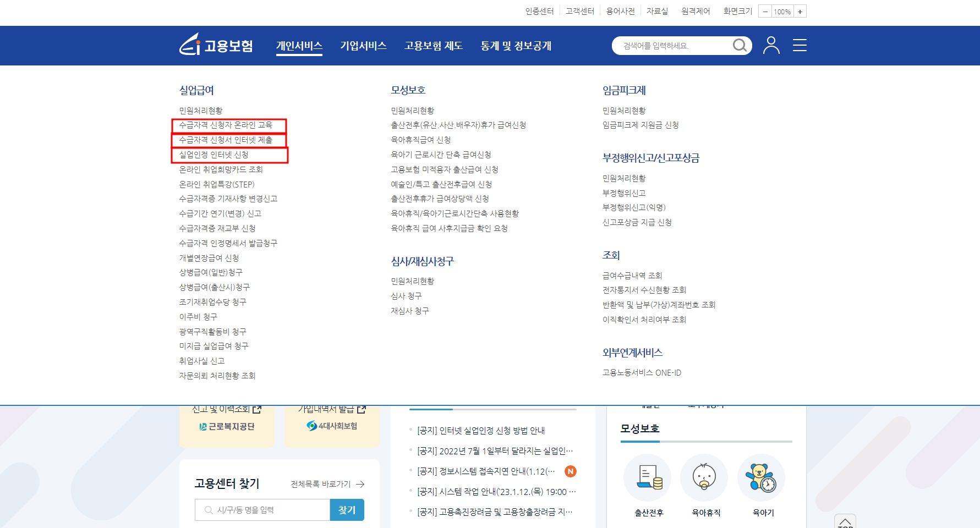The image size is (980, 528).
Task: Open 육아기 근로시간 단축 급여신청
Action: click(441, 155)
